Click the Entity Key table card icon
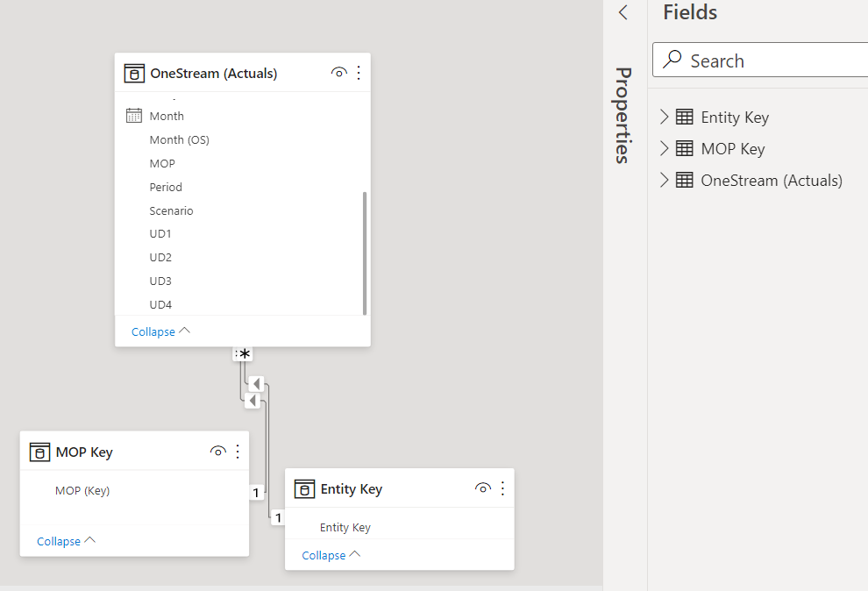Image resolution: width=868 pixels, height=591 pixels. point(304,489)
